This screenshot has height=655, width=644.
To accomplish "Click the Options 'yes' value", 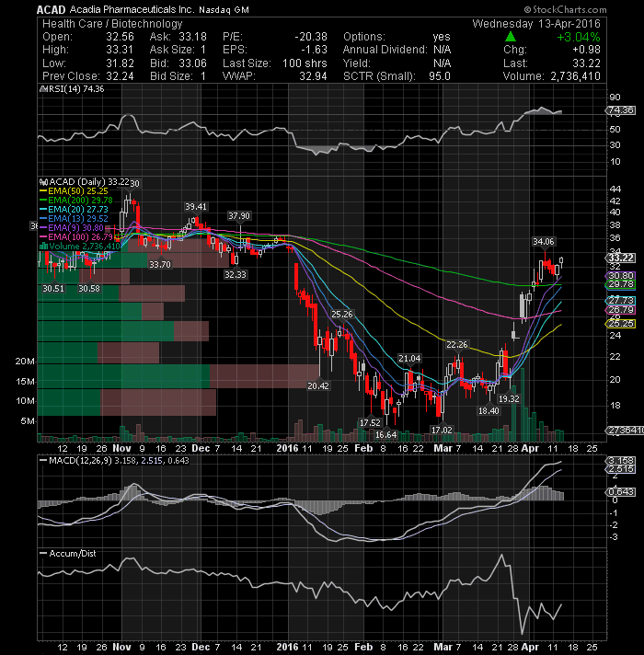I will (x=442, y=37).
